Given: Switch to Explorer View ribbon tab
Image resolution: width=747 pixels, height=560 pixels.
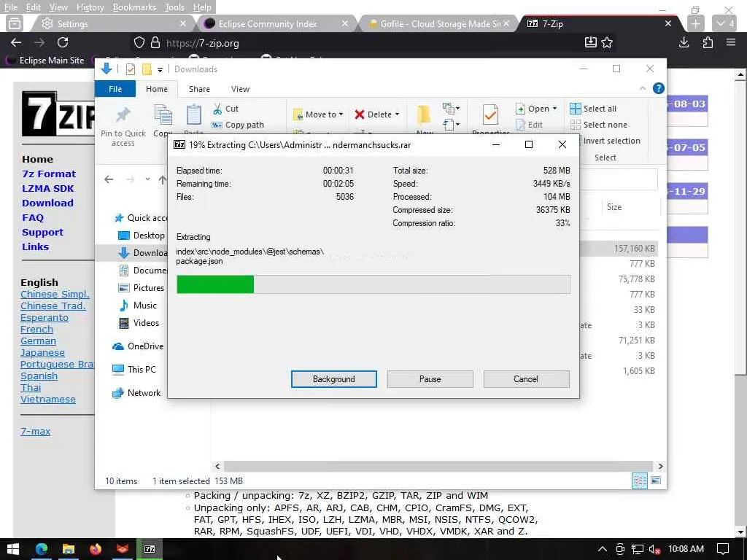Looking at the screenshot, I should [240, 89].
